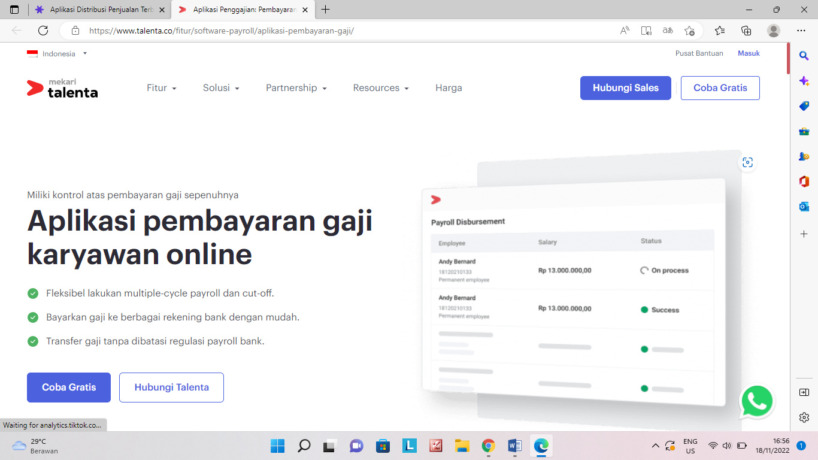818x460 pixels.
Task: Open the Chat app from the taskbar
Action: [x=356, y=446]
